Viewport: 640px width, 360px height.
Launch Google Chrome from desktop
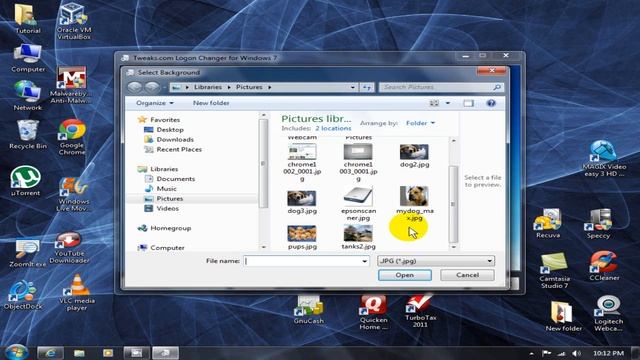[x=72, y=137]
